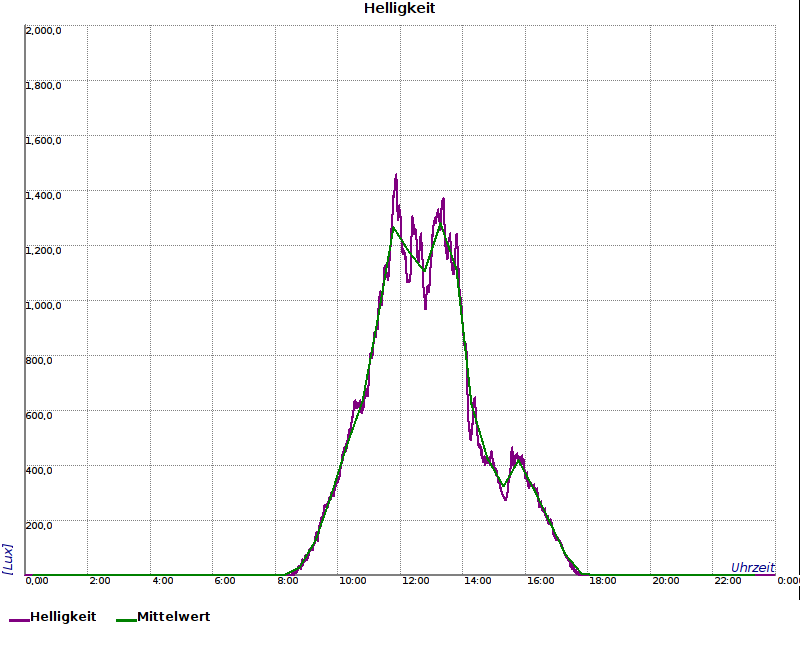Click the 200,0 y-axis value
The width and height of the screenshot is (800, 650).
tap(39, 526)
